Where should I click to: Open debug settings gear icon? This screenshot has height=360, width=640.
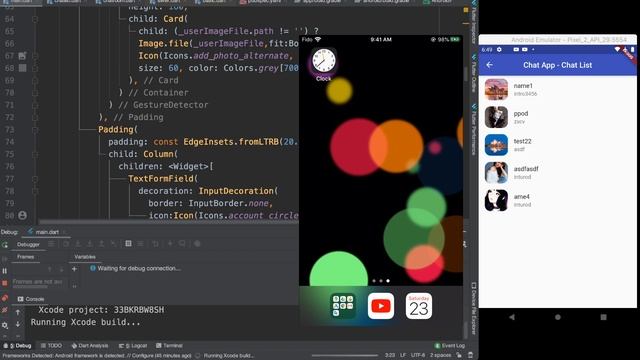[x=5, y=325]
